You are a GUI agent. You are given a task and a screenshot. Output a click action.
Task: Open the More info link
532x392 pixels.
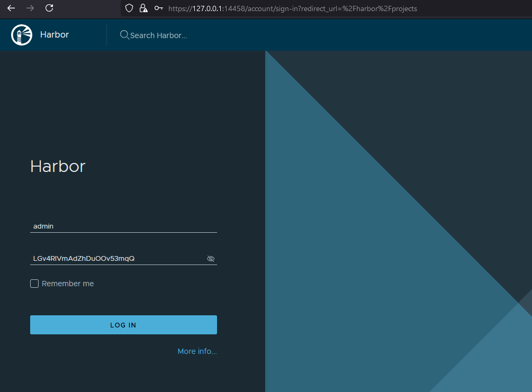tap(197, 351)
